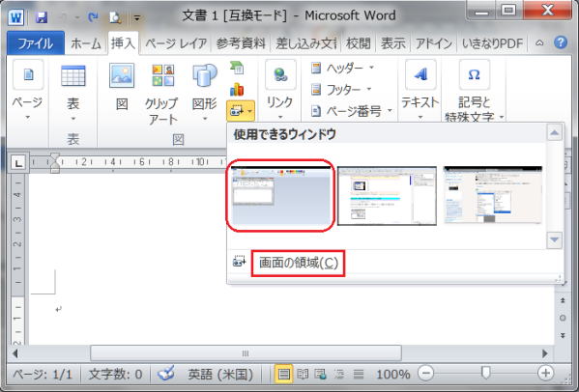Screen dimensions: 579x392
Task: Click the zoom out minus button
Action: tap(425, 374)
